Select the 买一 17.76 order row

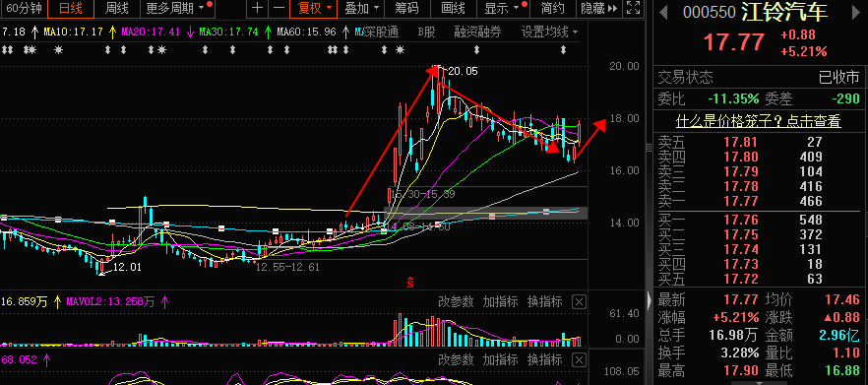[x=759, y=220]
